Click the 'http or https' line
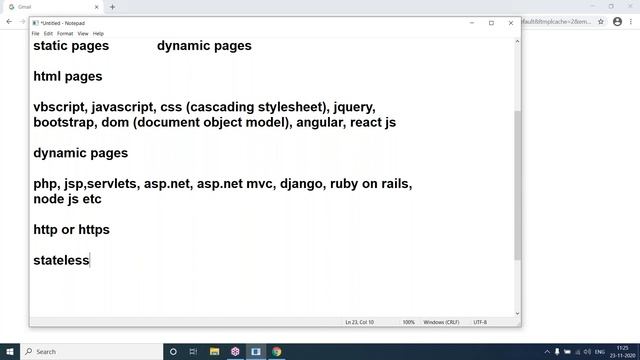The height and width of the screenshot is (360, 640). pos(71,230)
